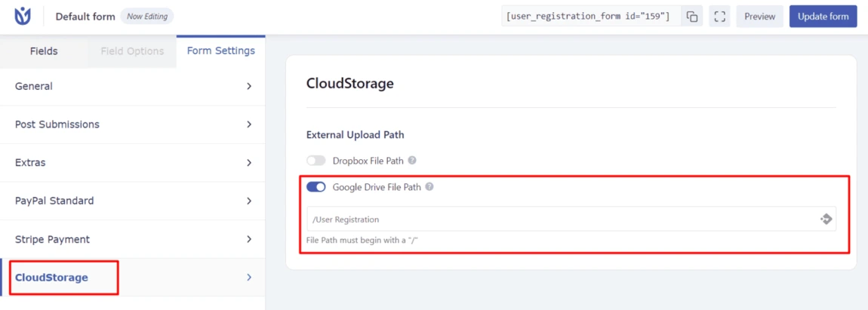Copy the form shortcode with copy icon
The image size is (868, 310).
tap(692, 17)
